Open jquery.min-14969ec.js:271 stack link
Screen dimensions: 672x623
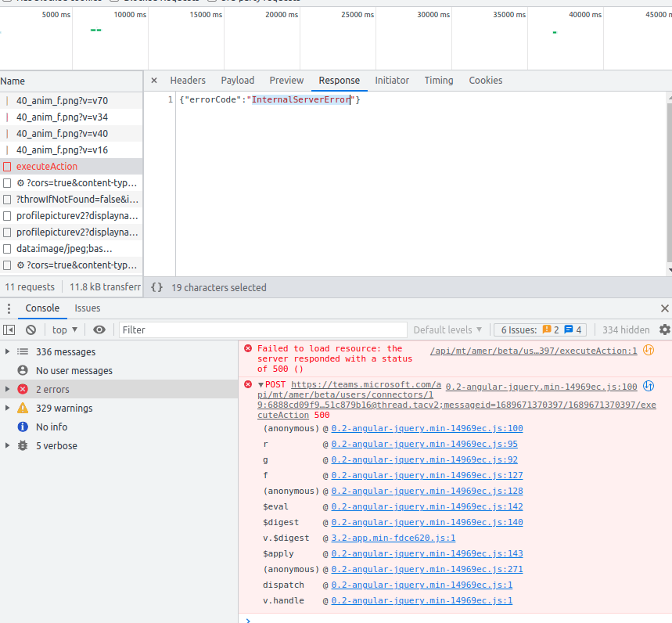click(x=427, y=569)
